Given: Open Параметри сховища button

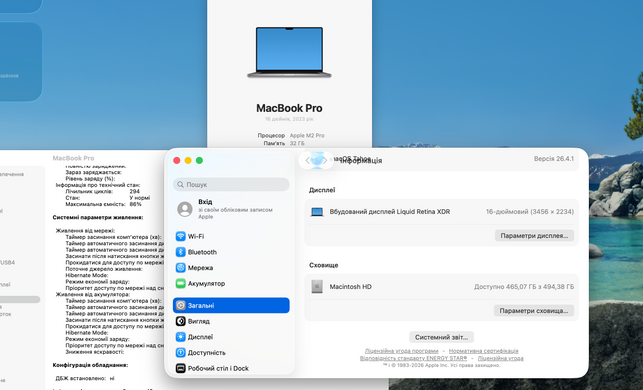Looking at the screenshot, I should 534,310.
